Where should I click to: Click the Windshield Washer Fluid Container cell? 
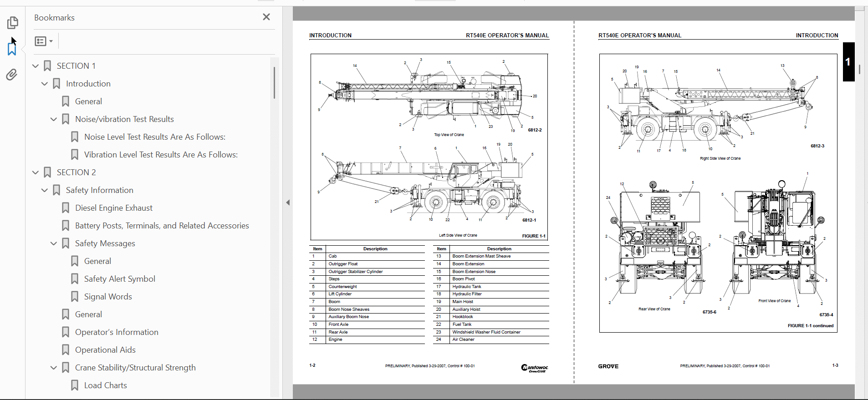pyautogui.click(x=500, y=332)
